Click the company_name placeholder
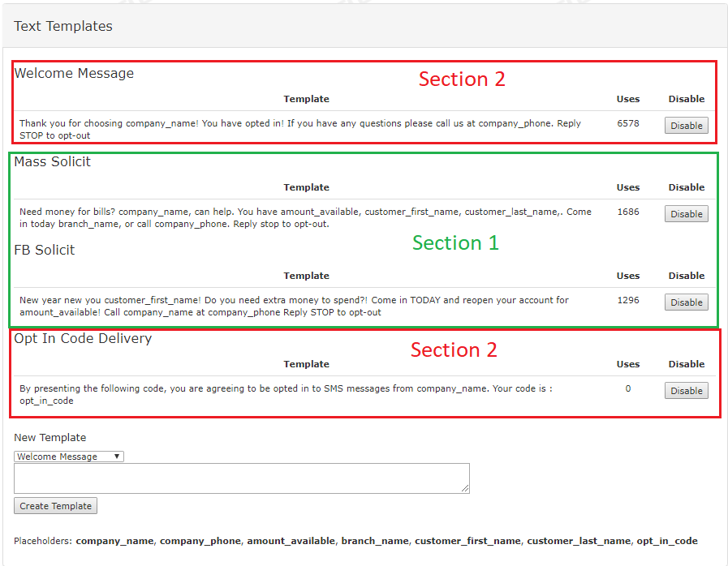The image size is (728, 566). tap(114, 541)
